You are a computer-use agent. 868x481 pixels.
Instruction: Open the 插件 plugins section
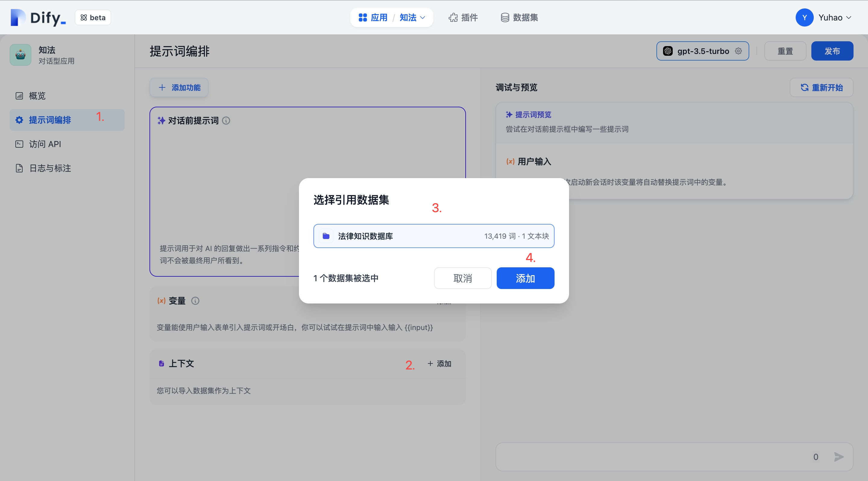(x=463, y=17)
